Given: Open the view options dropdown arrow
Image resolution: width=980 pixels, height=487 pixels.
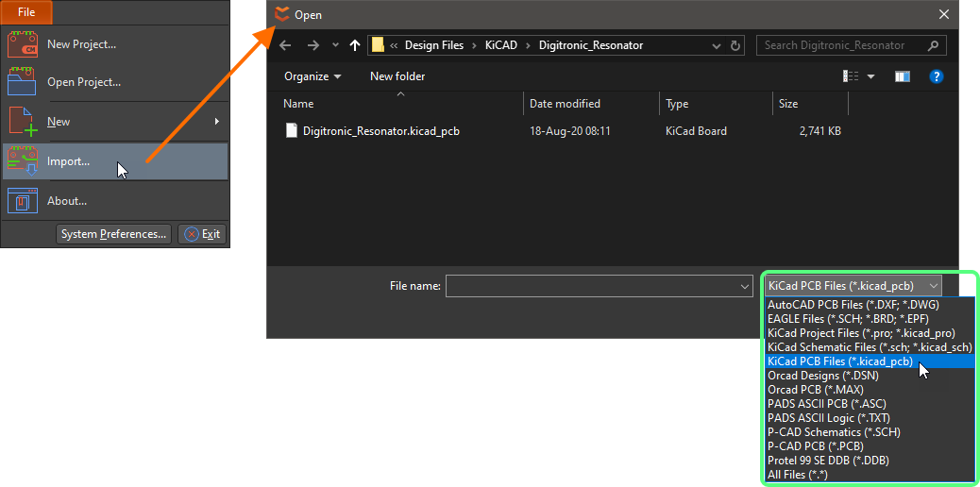Looking at the screenshot, I should [x=870, y=76].
